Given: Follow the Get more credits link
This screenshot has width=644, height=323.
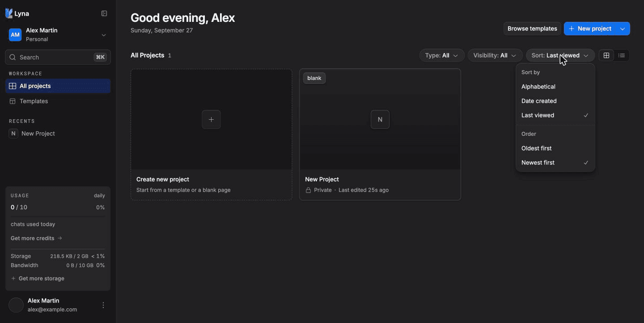Looking at the screenshot, I should (x=36, y=238).
